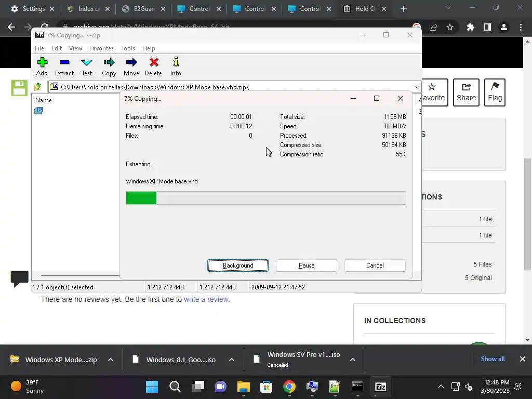Expand options for Windows SV Pro iso download
532x399 pixels.
click(x=353, y=360)
